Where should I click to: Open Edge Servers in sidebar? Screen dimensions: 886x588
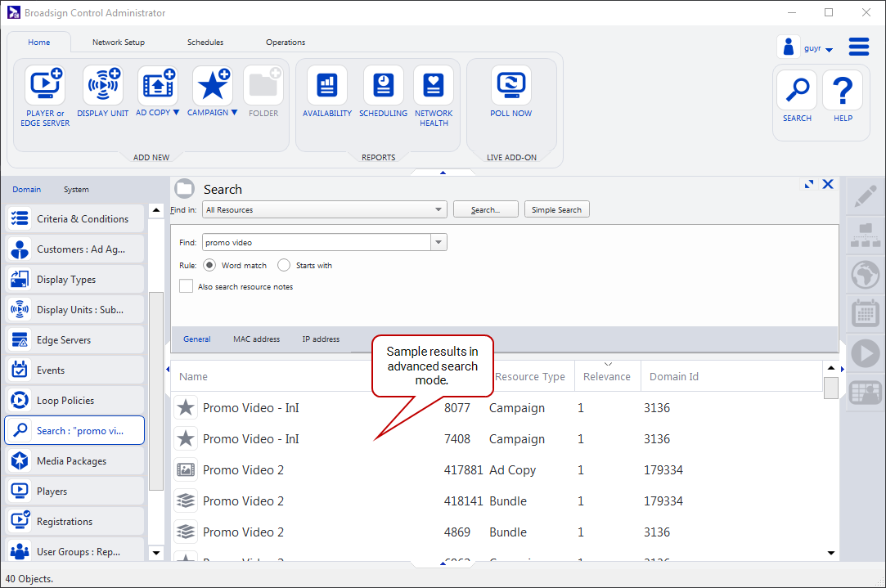(74, 340)
